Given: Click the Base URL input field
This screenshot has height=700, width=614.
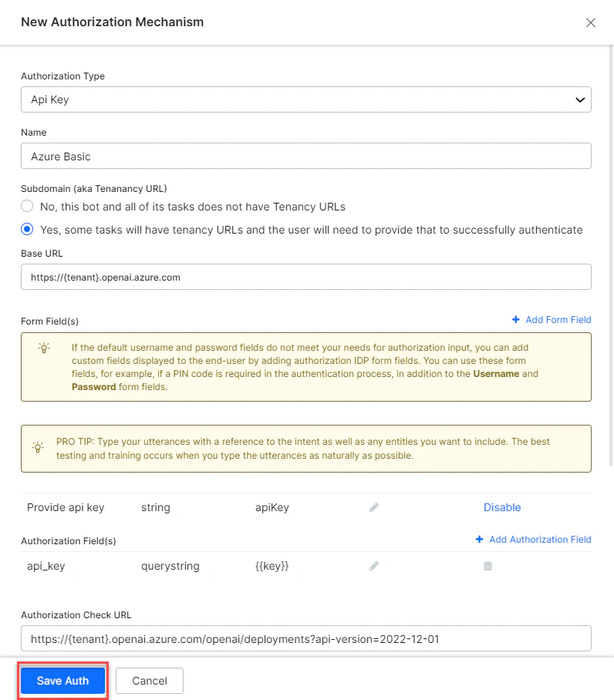Looking at the screenshot, I should coord(305,277).
